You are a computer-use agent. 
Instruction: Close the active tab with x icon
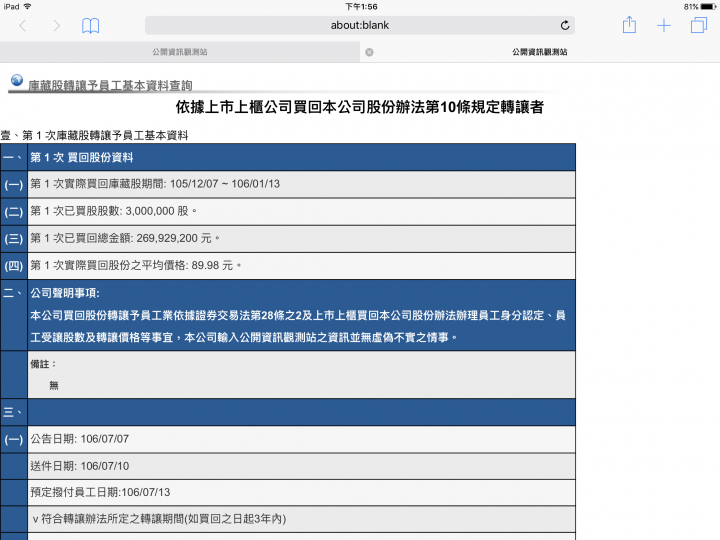tap(369, 52)
